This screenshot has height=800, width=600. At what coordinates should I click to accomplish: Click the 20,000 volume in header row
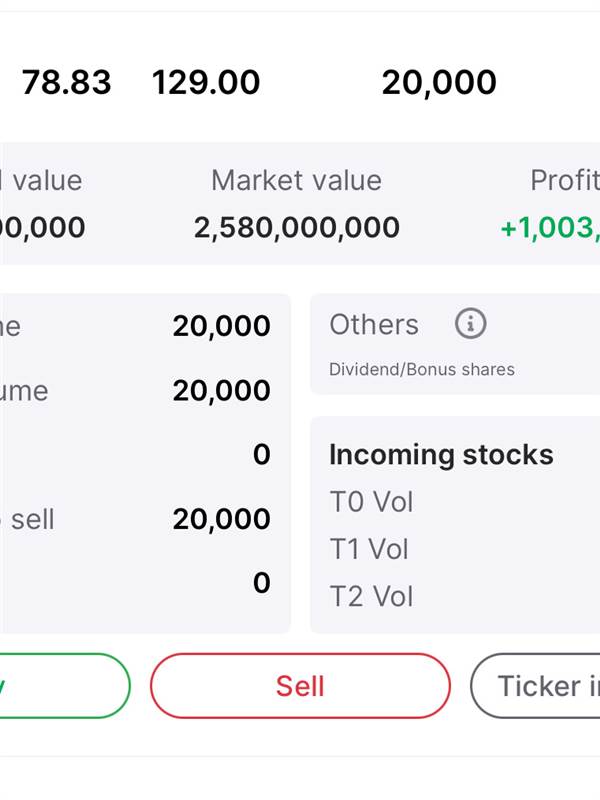[439, 83]
